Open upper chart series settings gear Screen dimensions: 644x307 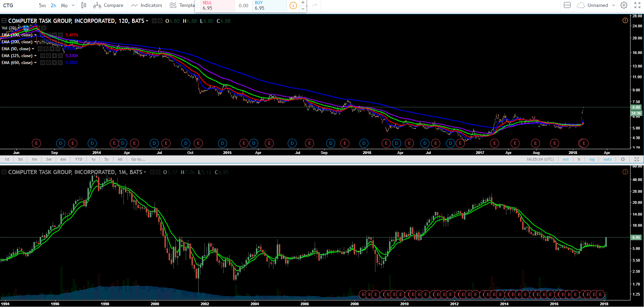click(160, 21)
